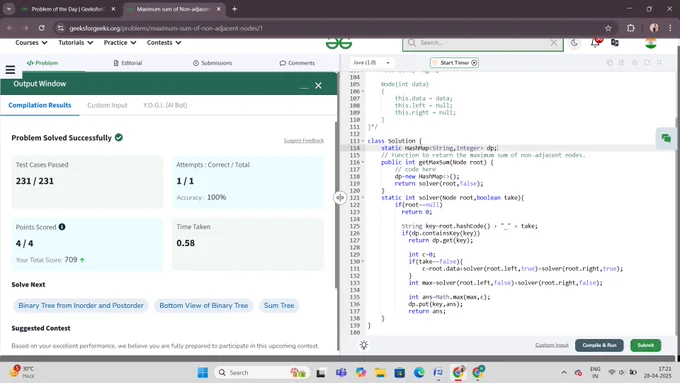Image resolution: width=680 pixels, height=383 pixels.
Task: Select the Compilation Results tab
Action: (39, 105)
